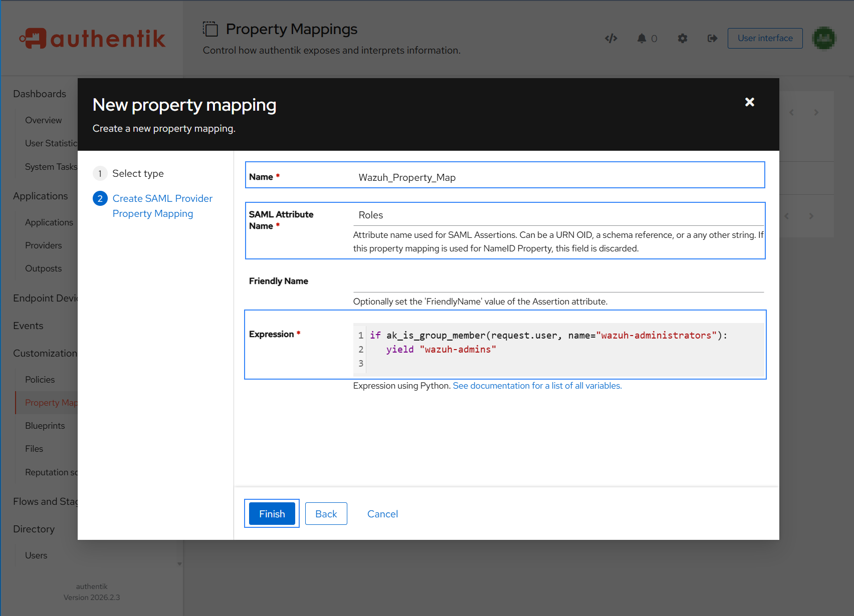Open Reputation scores in sidebar

coord(51,472)
